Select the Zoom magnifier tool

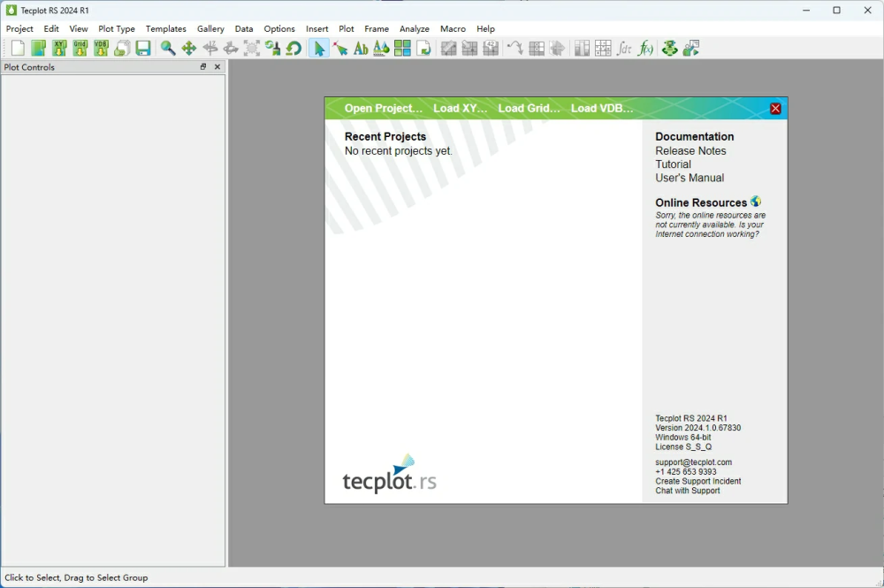point(168,49)
